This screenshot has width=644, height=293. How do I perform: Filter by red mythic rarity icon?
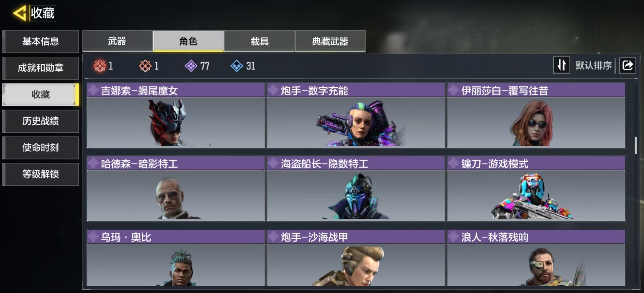(100, 66)
